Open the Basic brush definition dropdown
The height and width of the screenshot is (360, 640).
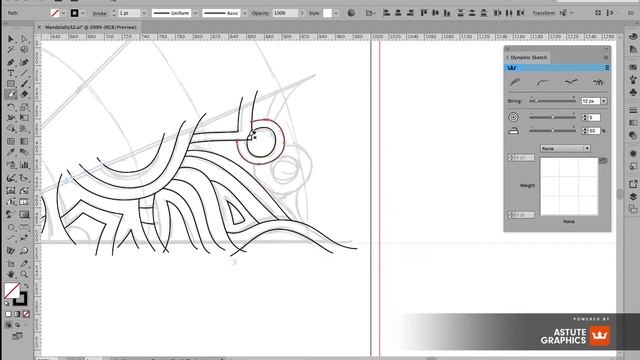[244, 13]
